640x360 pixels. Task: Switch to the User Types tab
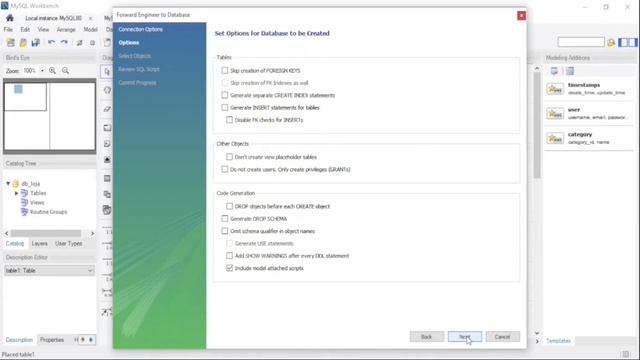point(69,243)
